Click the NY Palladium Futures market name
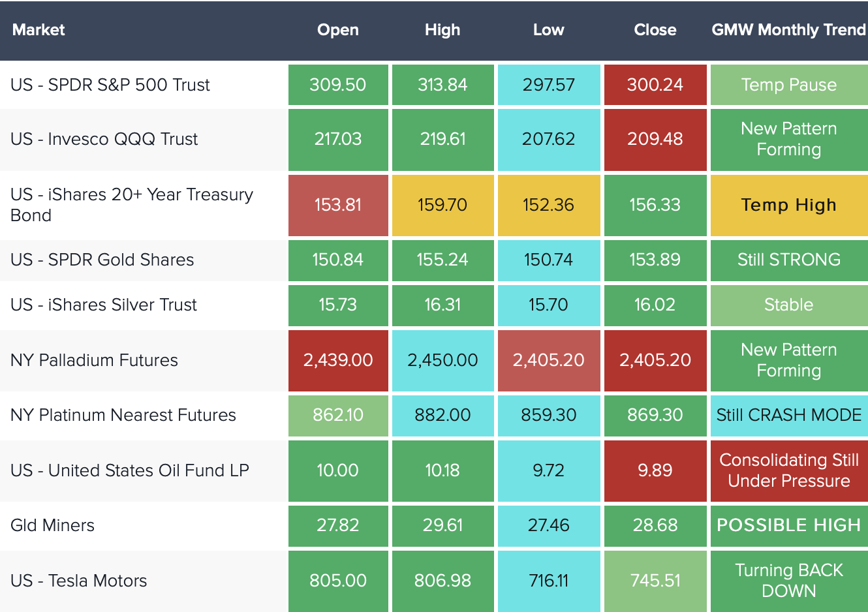Viewport: 868px width, 612px height. coord(94,360)
